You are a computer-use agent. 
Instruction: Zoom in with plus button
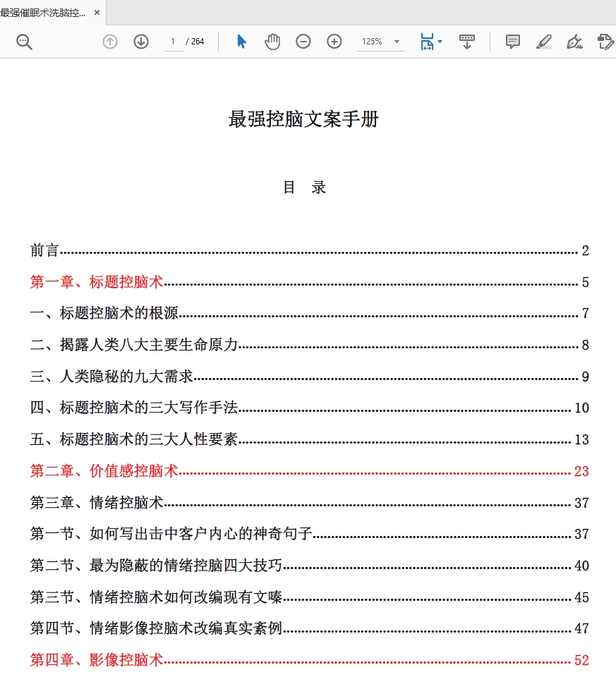click(334, 42)
